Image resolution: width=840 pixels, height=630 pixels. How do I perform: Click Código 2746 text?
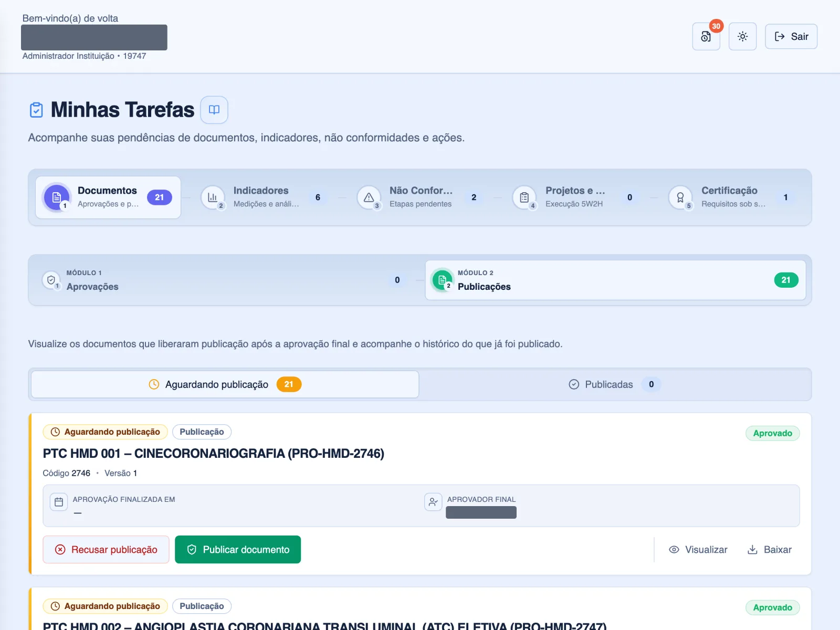[x=67, y=473]
